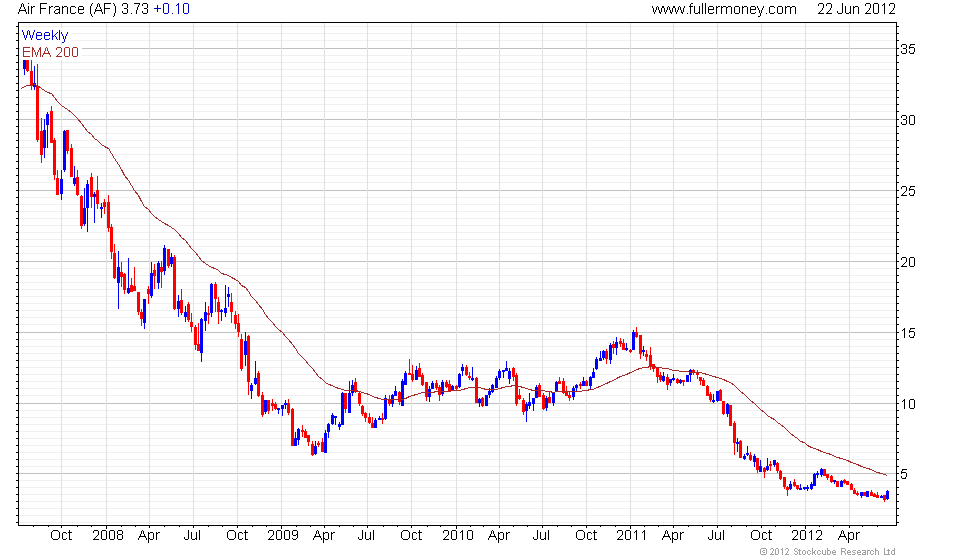980x560 pixels.
Task: Click the www.fullermoney.com website text
Action: click(724, 9)
